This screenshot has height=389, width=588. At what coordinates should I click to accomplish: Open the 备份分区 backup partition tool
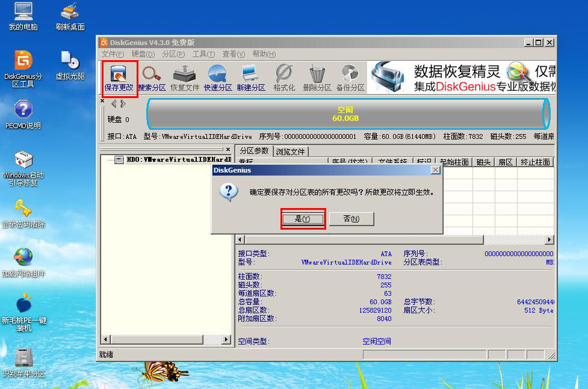click(350, 79)
